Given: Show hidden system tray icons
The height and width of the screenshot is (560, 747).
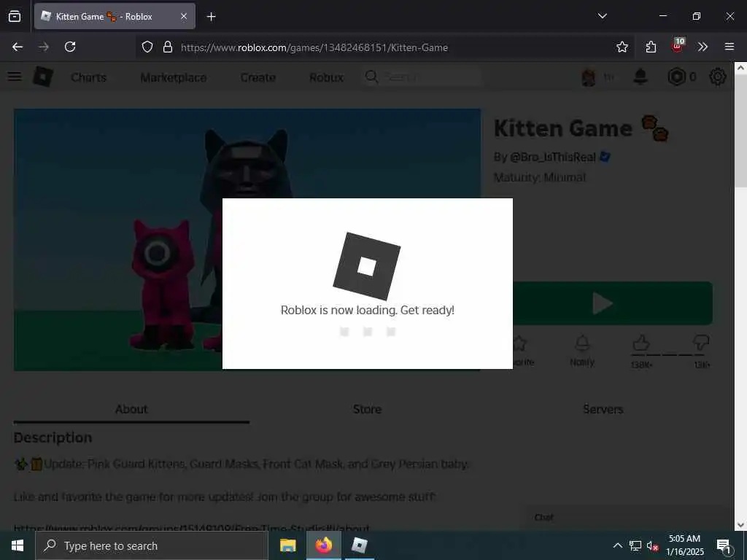Looking at the screenshot, I should click(617, 545).
